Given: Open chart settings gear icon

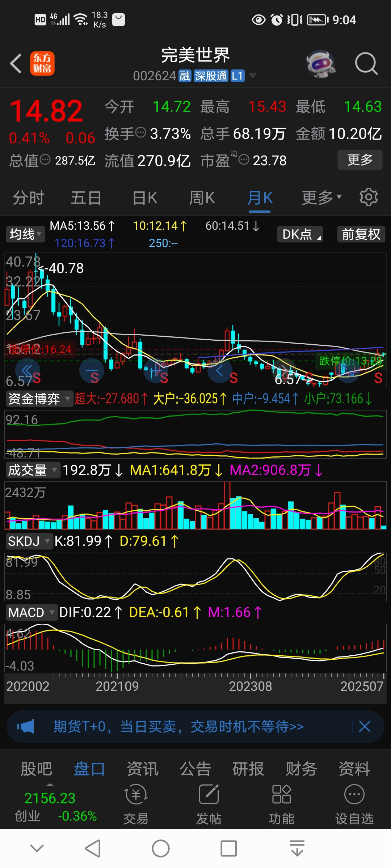Looking at the screenshot, I should tap(369, 197).
